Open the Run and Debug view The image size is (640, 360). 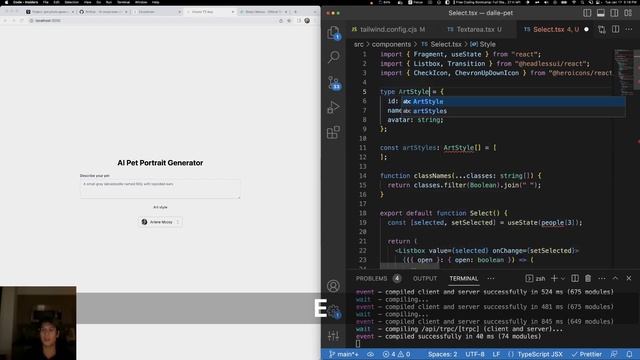pyautogui.click(x=333, y=107)
